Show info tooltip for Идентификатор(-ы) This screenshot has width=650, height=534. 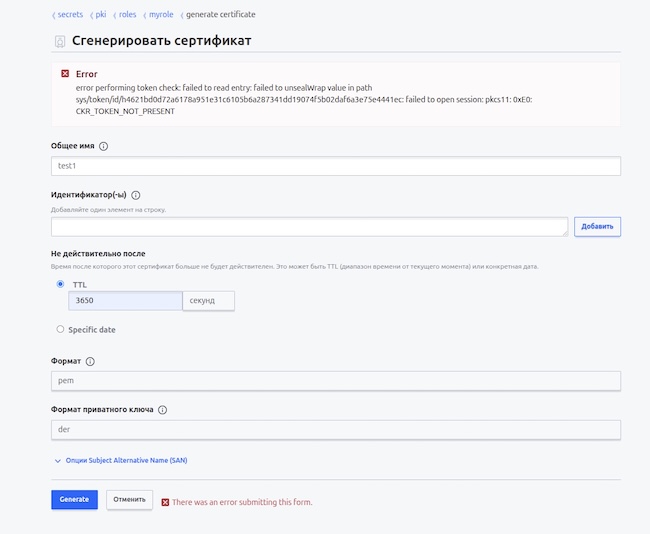pos(136,195)
